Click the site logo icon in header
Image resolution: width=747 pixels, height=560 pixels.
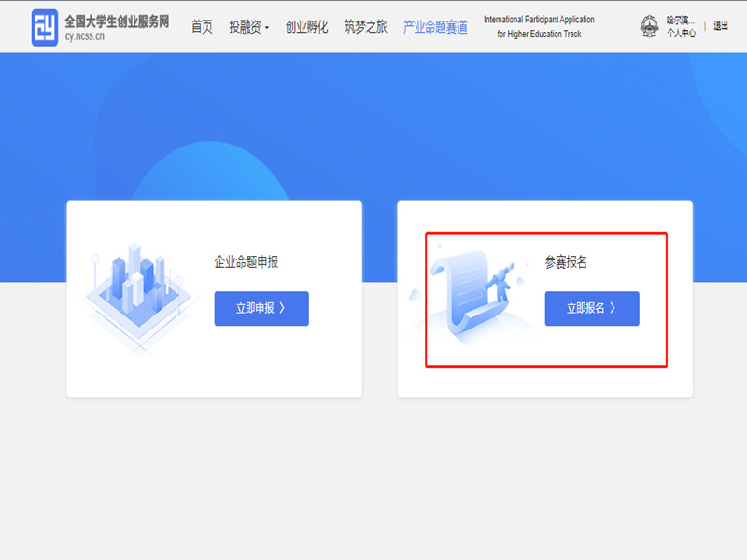point(44,27)
